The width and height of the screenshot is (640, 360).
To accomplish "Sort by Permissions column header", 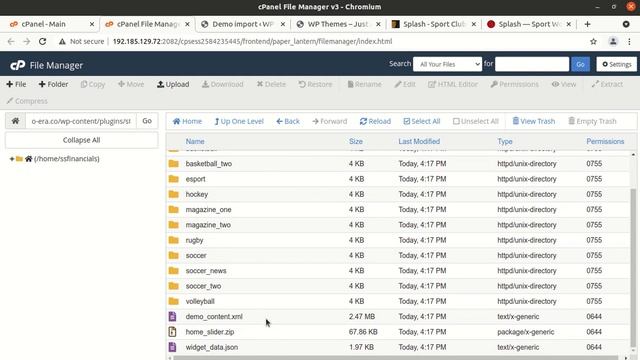I will [605, 141].
